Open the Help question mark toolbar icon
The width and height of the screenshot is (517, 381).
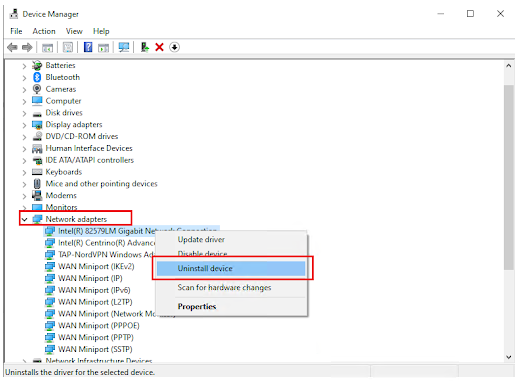click(88, 47)
